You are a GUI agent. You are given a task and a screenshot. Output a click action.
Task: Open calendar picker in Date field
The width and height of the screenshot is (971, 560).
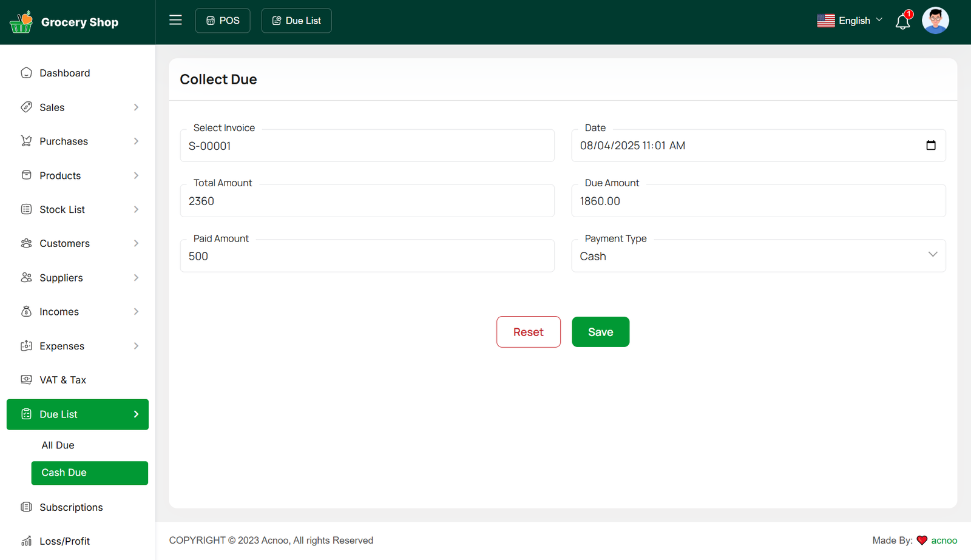(930, 146)
